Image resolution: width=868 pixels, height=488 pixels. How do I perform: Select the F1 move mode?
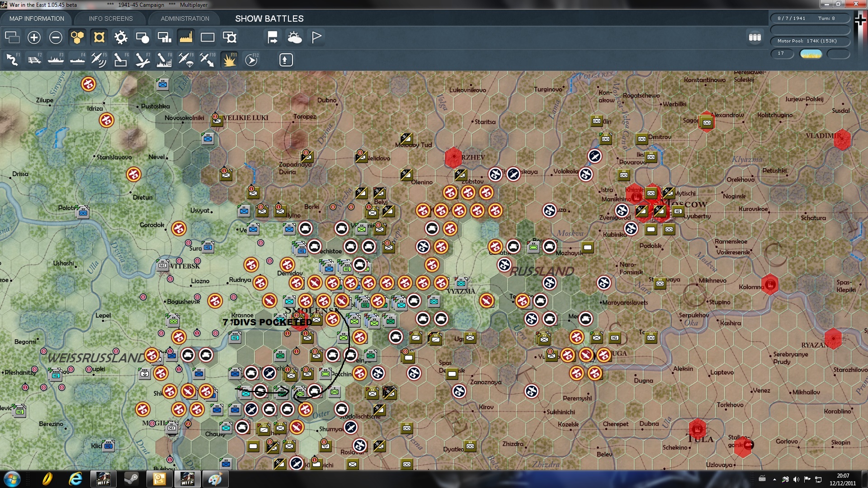point(12,60)
